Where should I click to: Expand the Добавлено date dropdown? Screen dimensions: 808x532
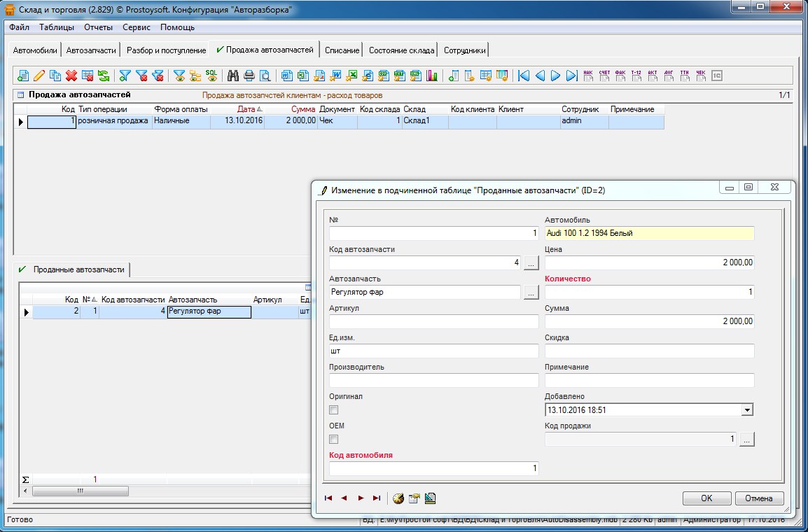click(747, 410)
